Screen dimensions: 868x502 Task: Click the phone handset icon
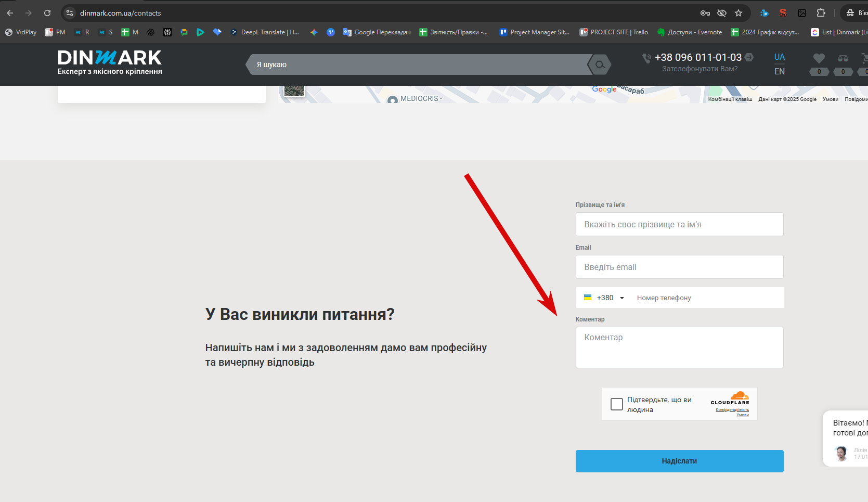646,58
